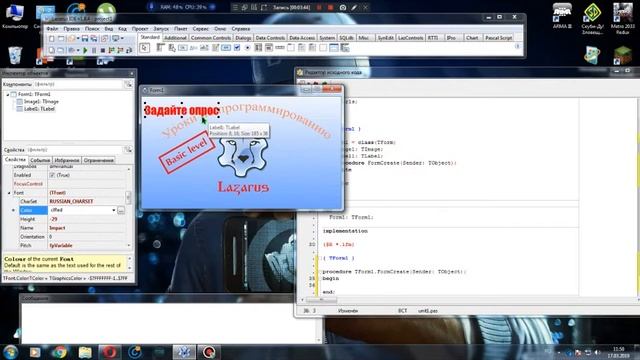Click the green Run button
Screen dimensions: 640x360
tap(85, 50)
